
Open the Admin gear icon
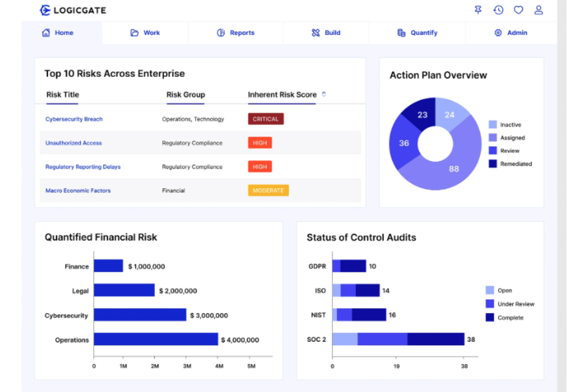497,33
